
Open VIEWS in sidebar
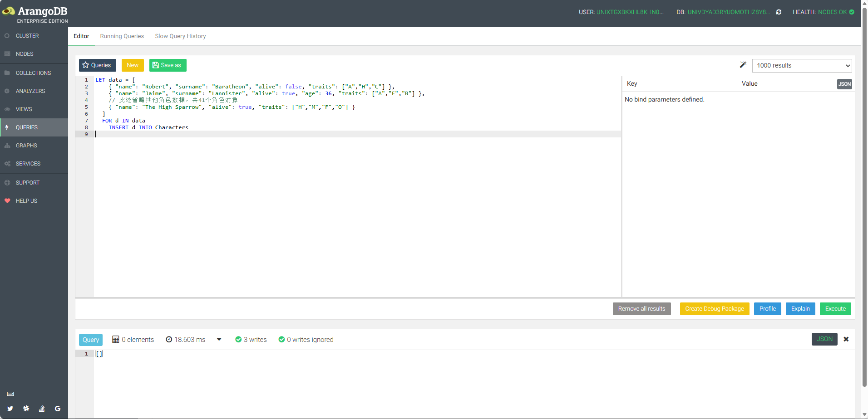point(34,109)
